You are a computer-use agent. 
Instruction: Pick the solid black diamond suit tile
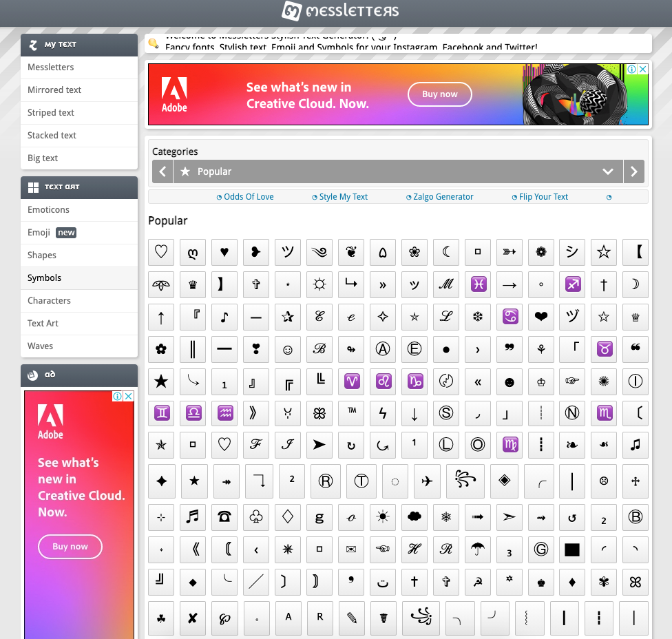click(x=573, y=582)
